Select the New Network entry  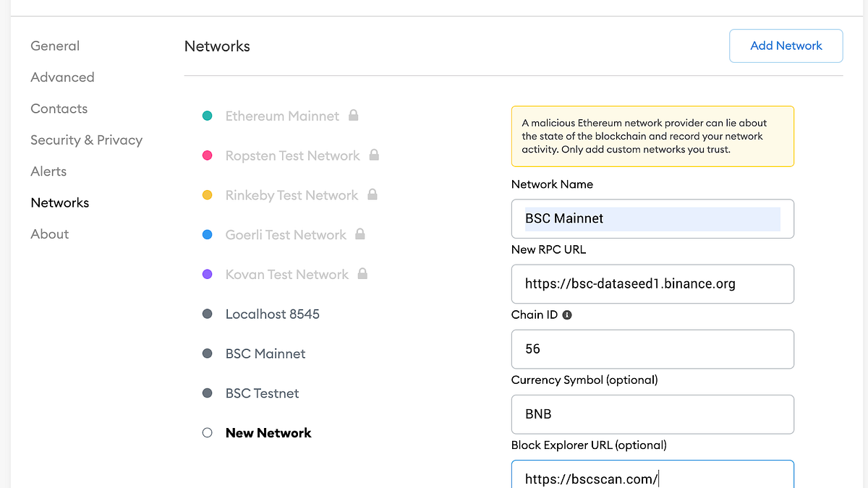click(268, 433)
